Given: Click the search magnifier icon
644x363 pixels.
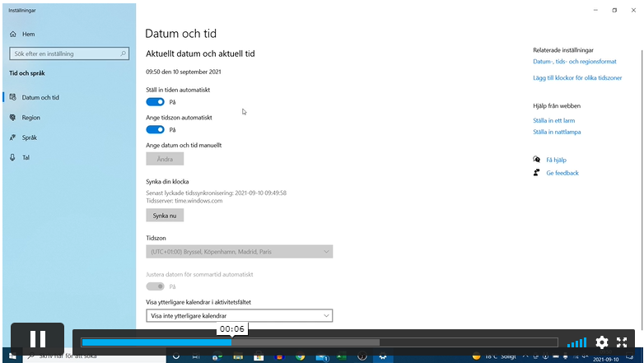Looking at the screenshot, I should [124, 54].
